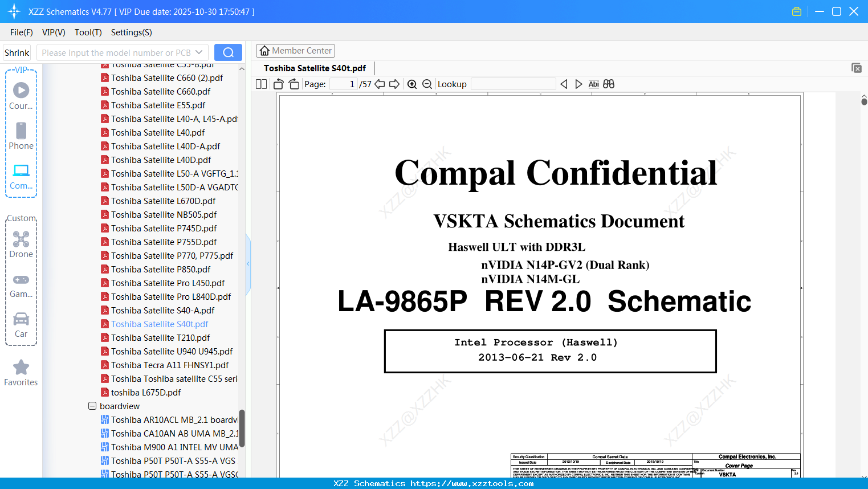Viewport: 868px width, 489px height.
Task: Open Toshiba CA10AN AB UMA boardview file
Action: (x=174, y=433)
